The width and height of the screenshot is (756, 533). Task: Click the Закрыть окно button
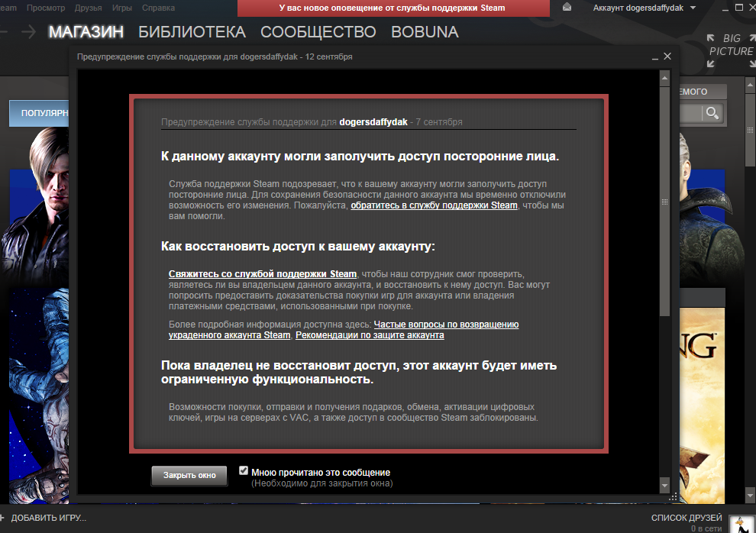click(189, 475)
